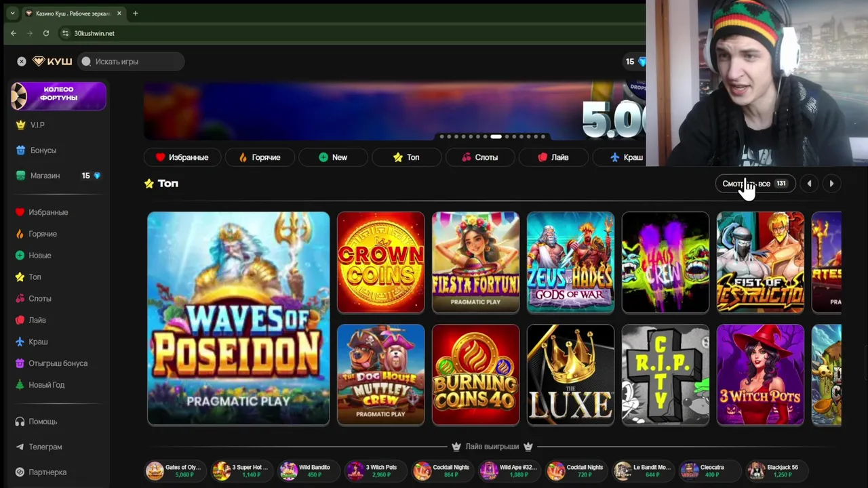Click the browser back arrow
The width and height of the screenshot is (868, 488).
[14, 33]
